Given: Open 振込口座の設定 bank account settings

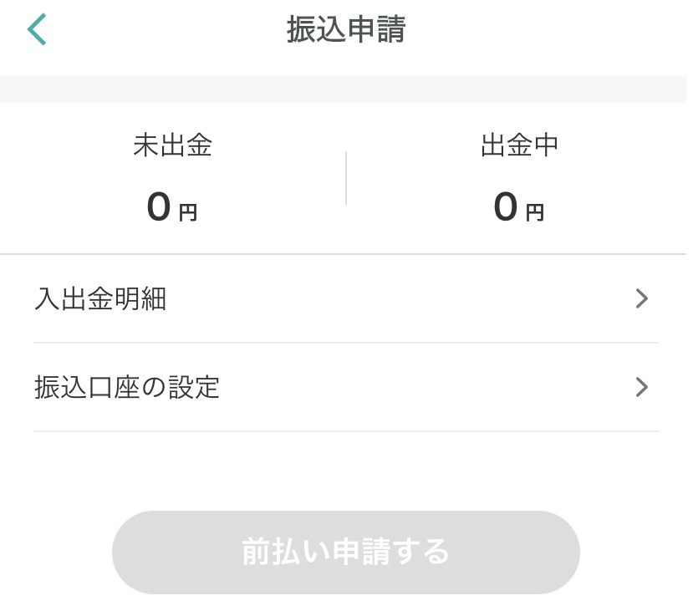Looking at the screenshot, I should [127, 387].
